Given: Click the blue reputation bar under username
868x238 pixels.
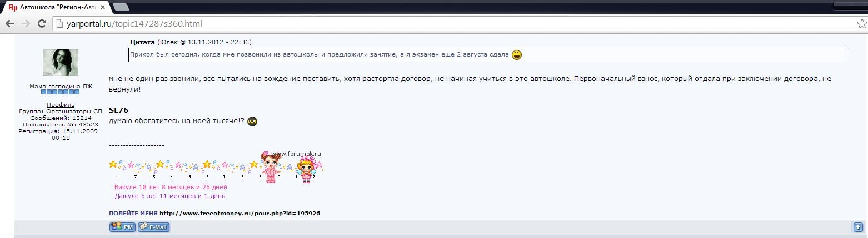Looking at the screenshot, I should tap(61, 93).
